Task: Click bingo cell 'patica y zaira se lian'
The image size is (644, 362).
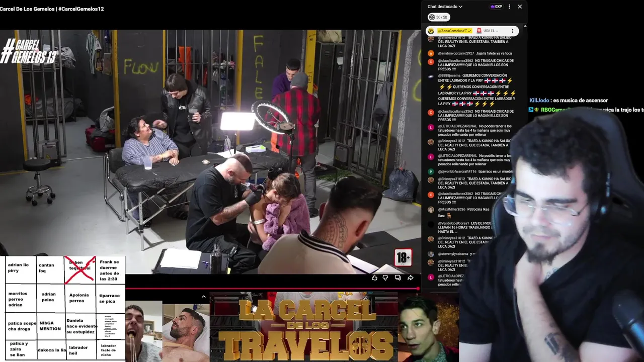Action: coord(20,349)
